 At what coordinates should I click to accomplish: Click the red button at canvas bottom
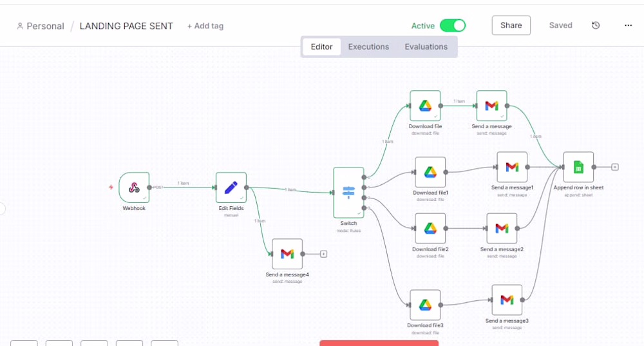tap(379, 343)
